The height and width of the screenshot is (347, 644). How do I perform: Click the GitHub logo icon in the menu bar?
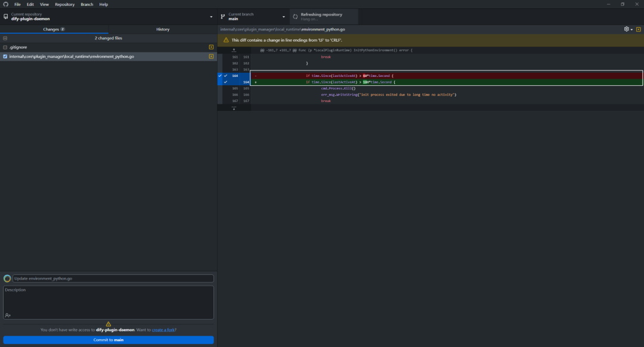pos(6,4)
